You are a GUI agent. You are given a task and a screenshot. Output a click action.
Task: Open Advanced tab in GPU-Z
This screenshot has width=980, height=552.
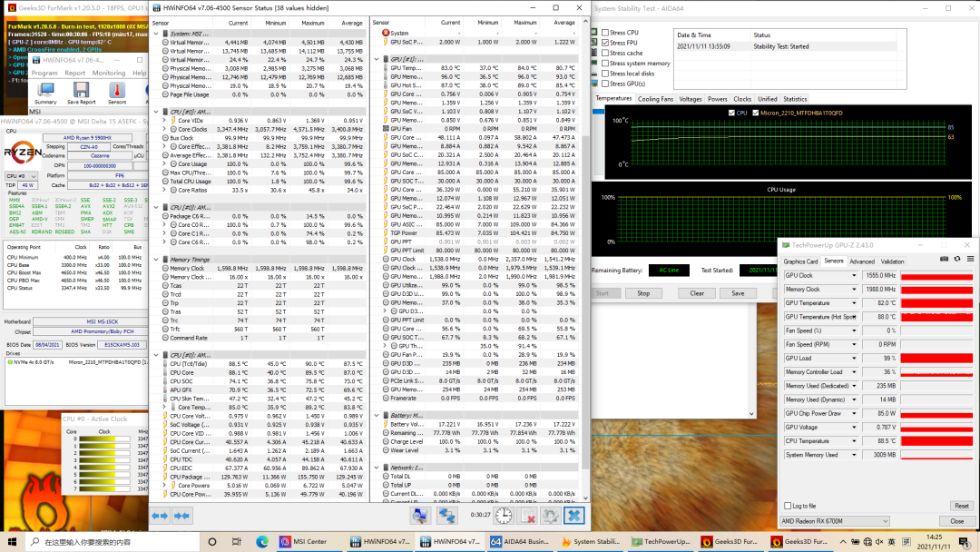point(862,262)
